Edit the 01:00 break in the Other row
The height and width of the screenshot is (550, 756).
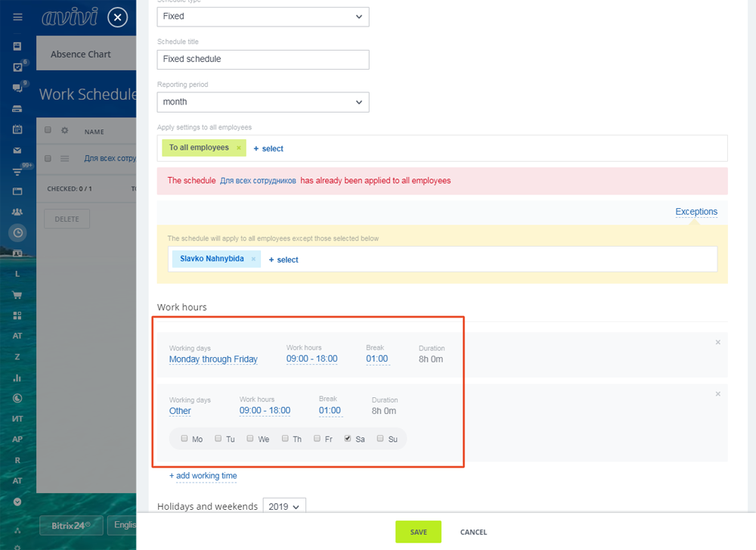coord(330,411)
